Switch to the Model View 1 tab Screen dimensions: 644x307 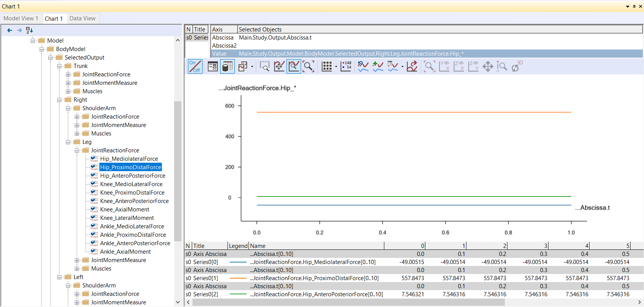[21, 18]
